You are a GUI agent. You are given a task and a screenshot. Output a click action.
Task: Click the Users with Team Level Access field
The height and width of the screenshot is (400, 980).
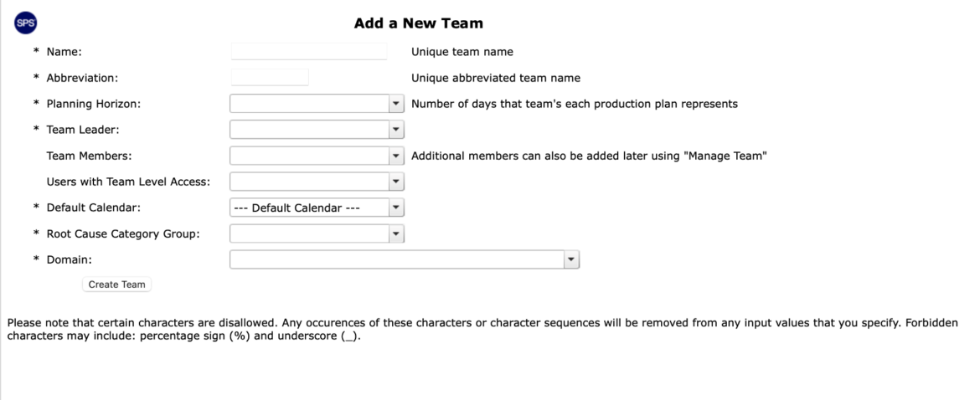317,182
